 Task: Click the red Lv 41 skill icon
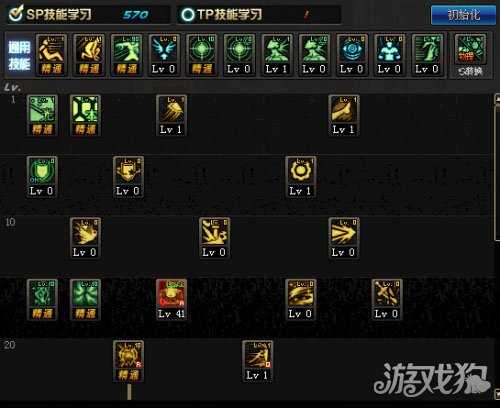pos(171,299)
